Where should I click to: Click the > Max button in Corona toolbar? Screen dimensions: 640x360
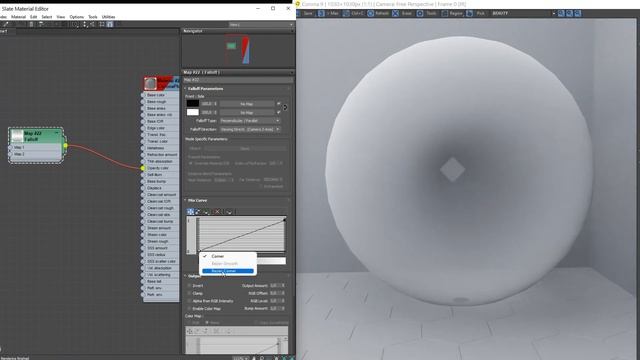pos(329,13)
